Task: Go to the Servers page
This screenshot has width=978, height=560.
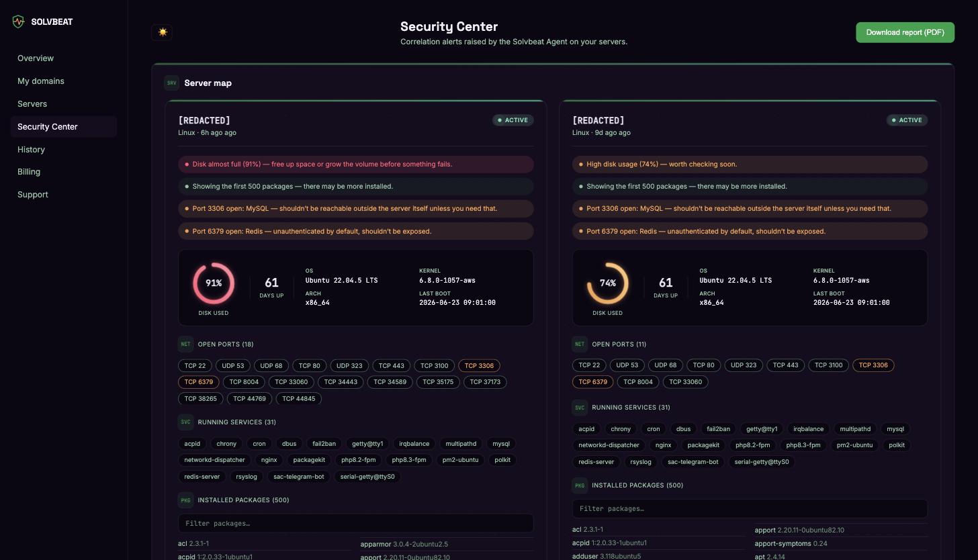Action: (x=63, y=104)
